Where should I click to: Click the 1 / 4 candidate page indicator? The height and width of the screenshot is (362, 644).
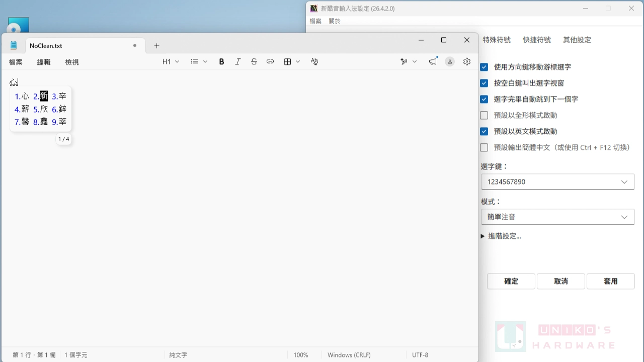point(63,139)
